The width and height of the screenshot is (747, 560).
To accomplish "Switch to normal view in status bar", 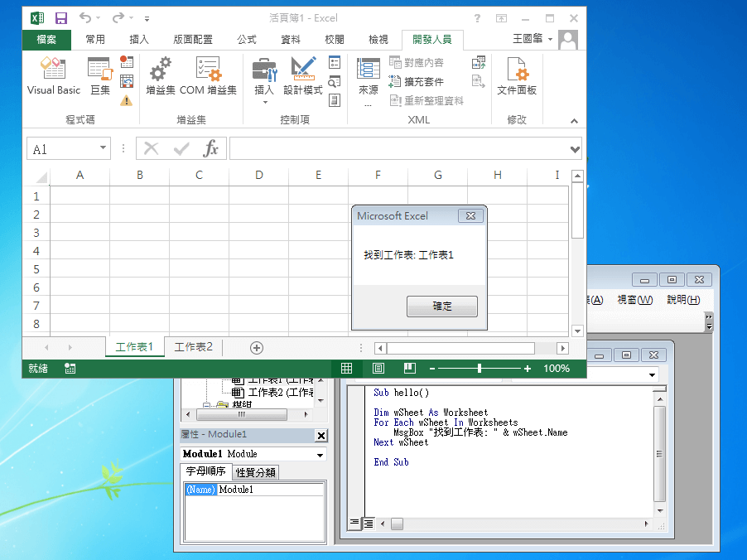I will point(346,368).
